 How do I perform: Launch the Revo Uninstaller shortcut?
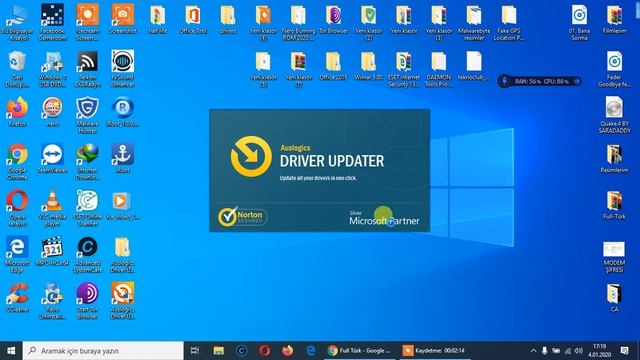[x=52, y=301]
